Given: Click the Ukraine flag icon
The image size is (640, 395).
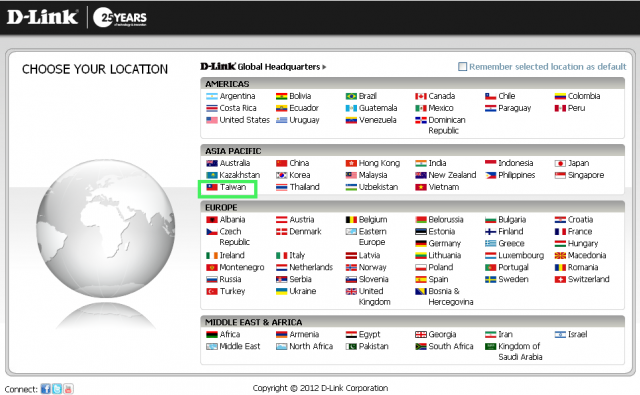Looking at the screenshot, I should click(281, 292).
